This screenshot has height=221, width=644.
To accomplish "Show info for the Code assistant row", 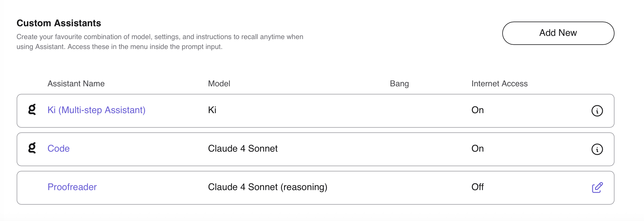I will pos(597,149).
